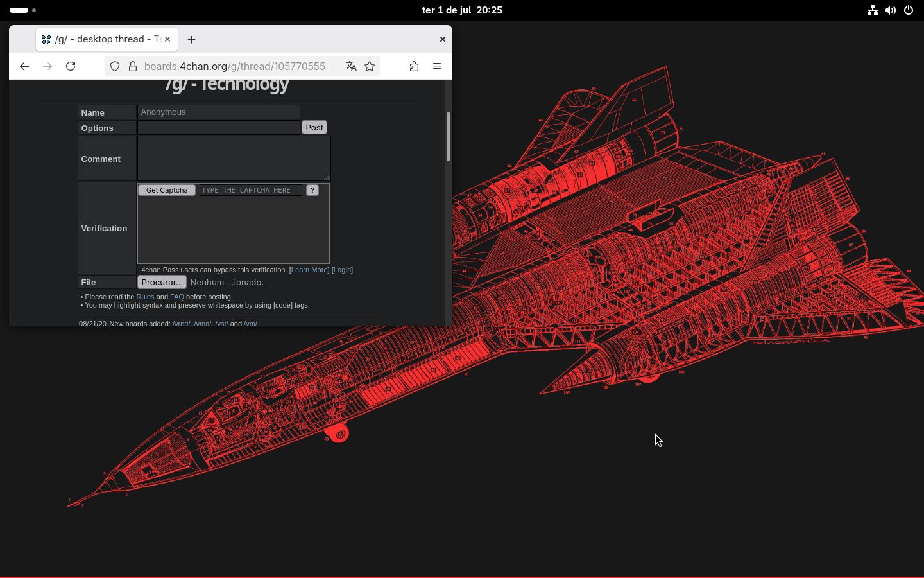The width and height of the screenshot is (924, 578).
Task: Translate this page via address bar icon
Action: coord(351,66)
